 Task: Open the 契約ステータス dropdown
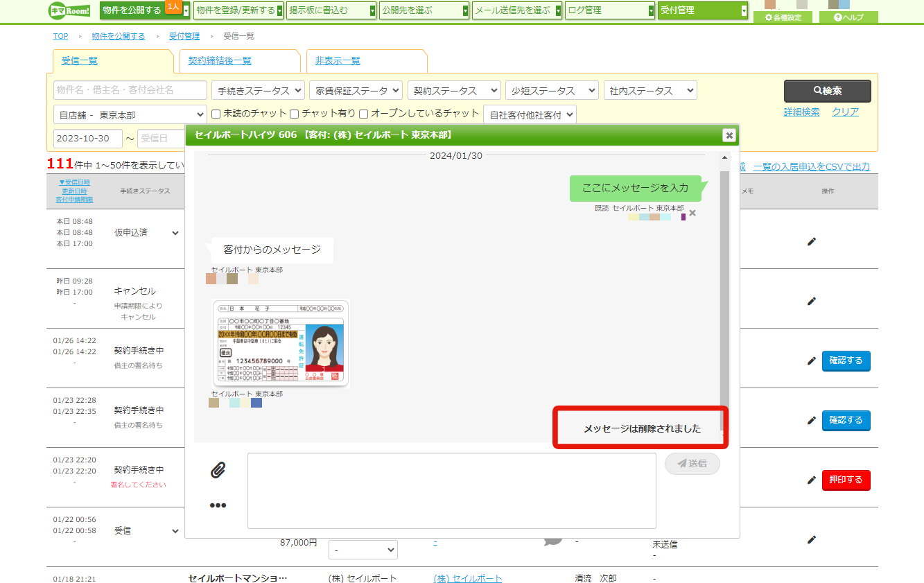454,91
